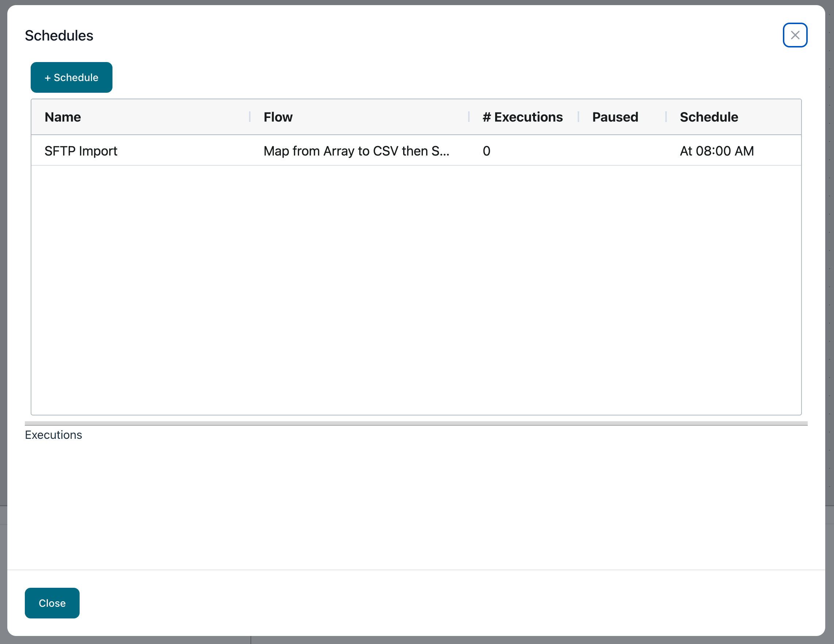Image resolution: width=834 pixels, height=644 pixels.
Task: Close the Schedules dialog with X icon
Action: (795, 35)
